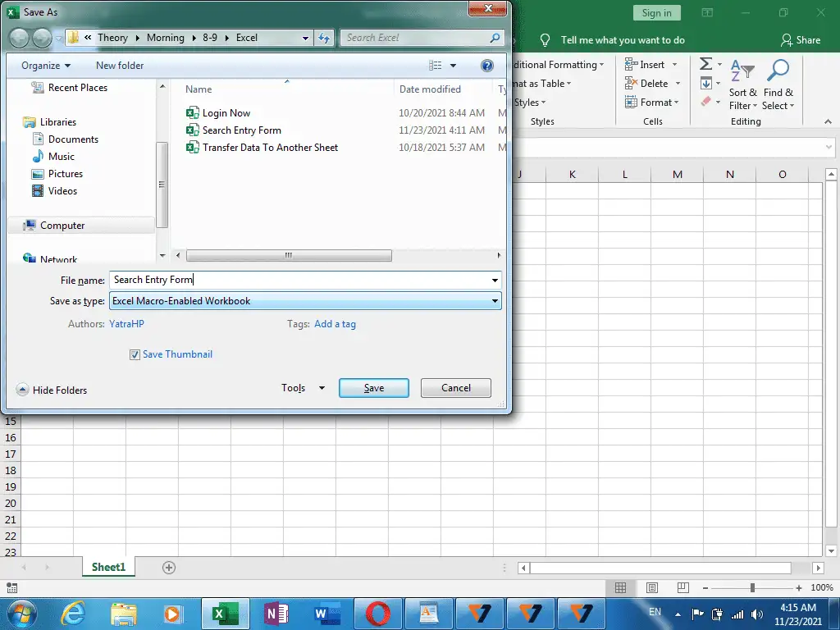Viewport: 840px width, 630px height.
Task: Open the Organize menu
Action: pyautogui.click(x=46, y=66)
